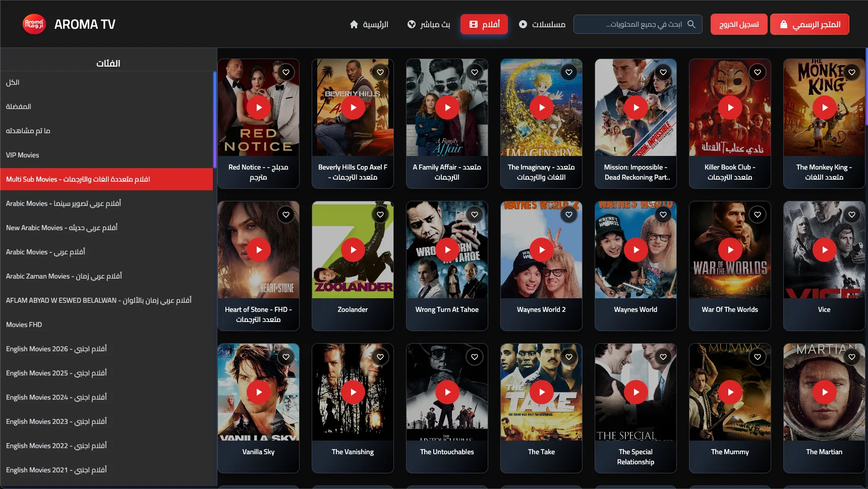Viewport: 868px width, 489px height.
Task: Favorite Beverly Hills Cop heart icon
Action: [380, 72]
